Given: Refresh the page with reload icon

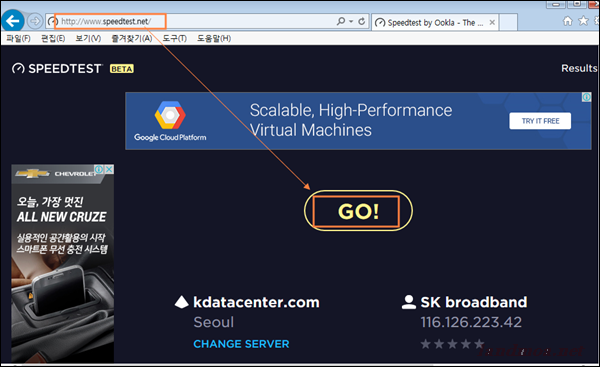Looking at the screenshot, I should coord(362,21).
